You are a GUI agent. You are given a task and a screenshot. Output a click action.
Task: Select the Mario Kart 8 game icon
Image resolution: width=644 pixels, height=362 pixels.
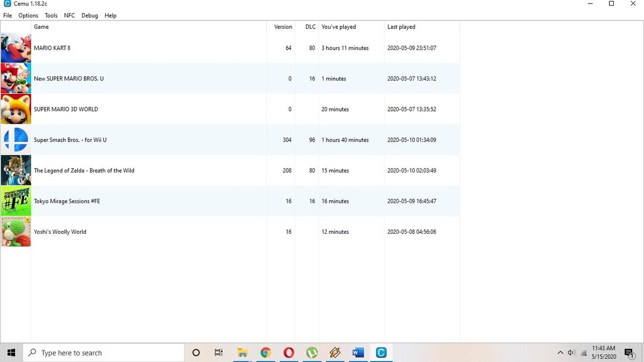pyautogui.click(x=16, y=48)
